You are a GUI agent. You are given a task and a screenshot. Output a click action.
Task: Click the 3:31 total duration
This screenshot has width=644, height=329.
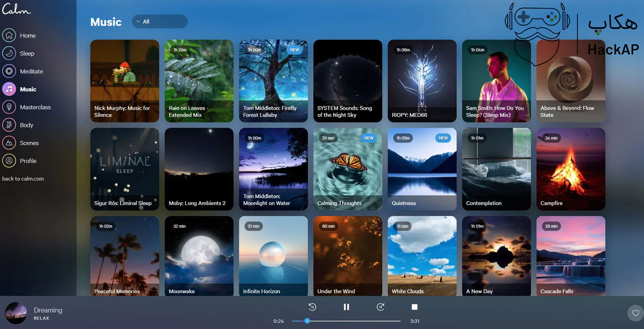click(415, 321)
